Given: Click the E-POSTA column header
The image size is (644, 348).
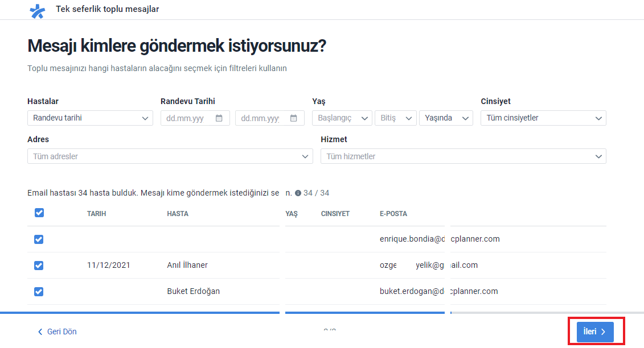Looking at the screenshot, I should [393, 214].
